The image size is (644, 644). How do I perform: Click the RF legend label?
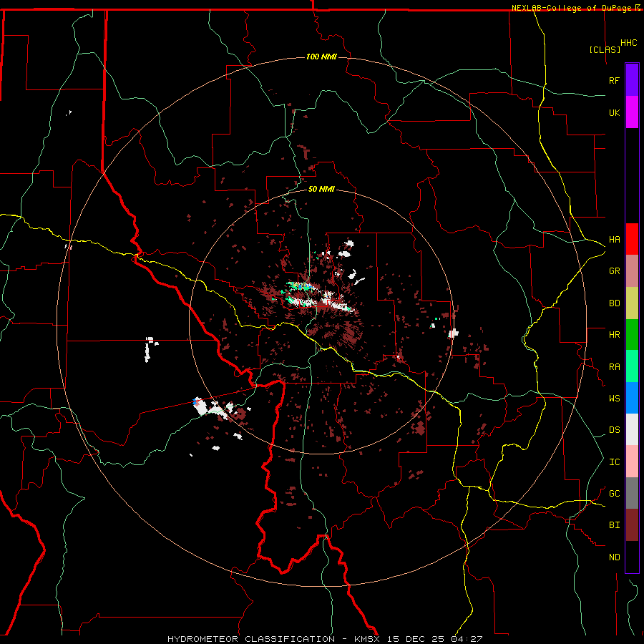tap(614, 80)
